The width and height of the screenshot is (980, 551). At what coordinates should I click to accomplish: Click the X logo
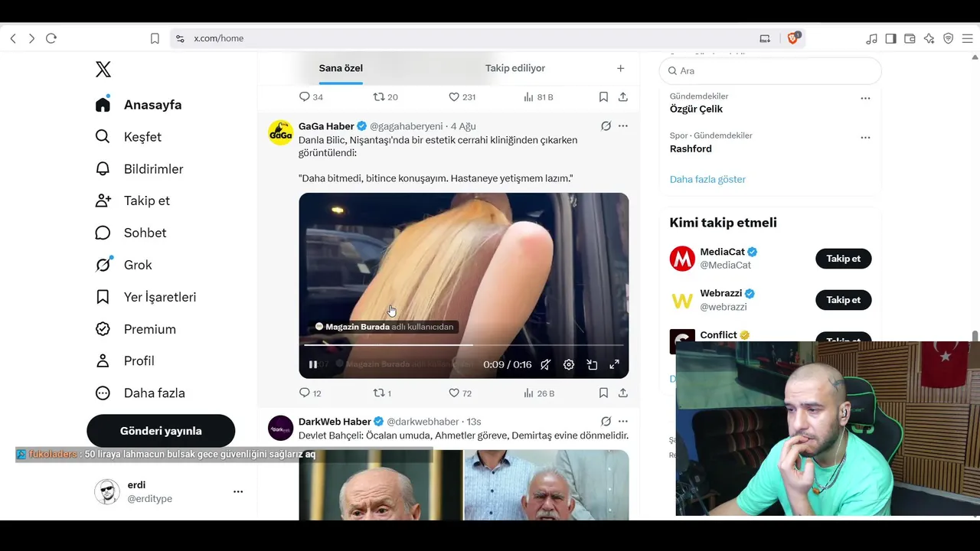103,70
